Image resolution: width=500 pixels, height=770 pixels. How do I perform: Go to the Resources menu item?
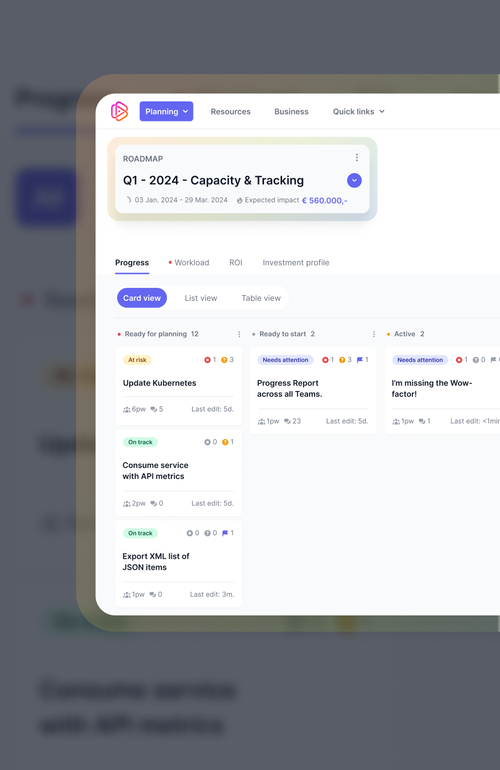tap(230, 111)
